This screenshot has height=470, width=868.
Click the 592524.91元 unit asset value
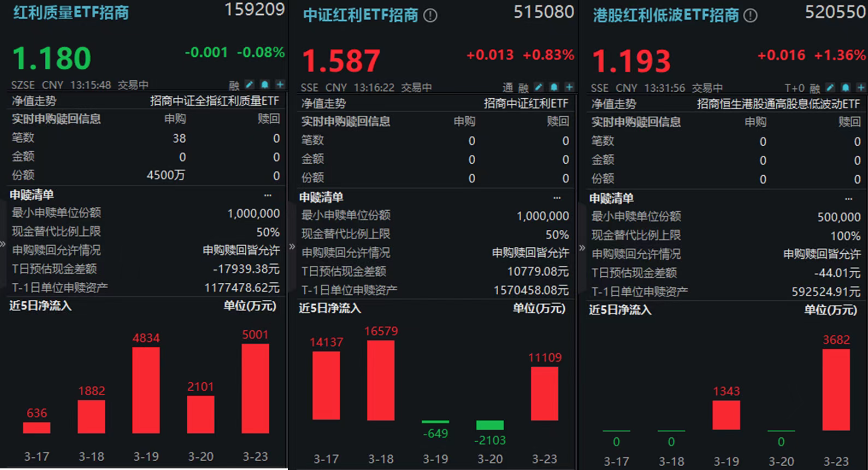(826, 292)
